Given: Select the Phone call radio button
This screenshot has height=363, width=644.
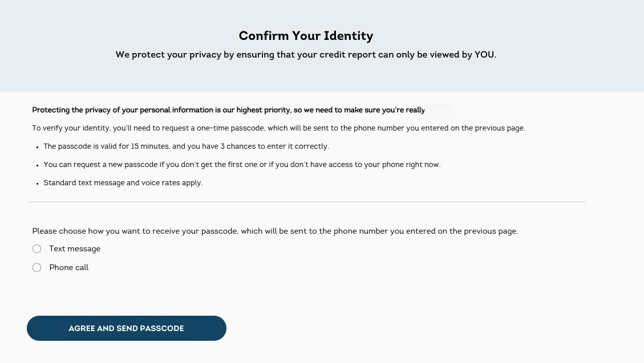Looking at the screenshot, I should click(37, 268).
